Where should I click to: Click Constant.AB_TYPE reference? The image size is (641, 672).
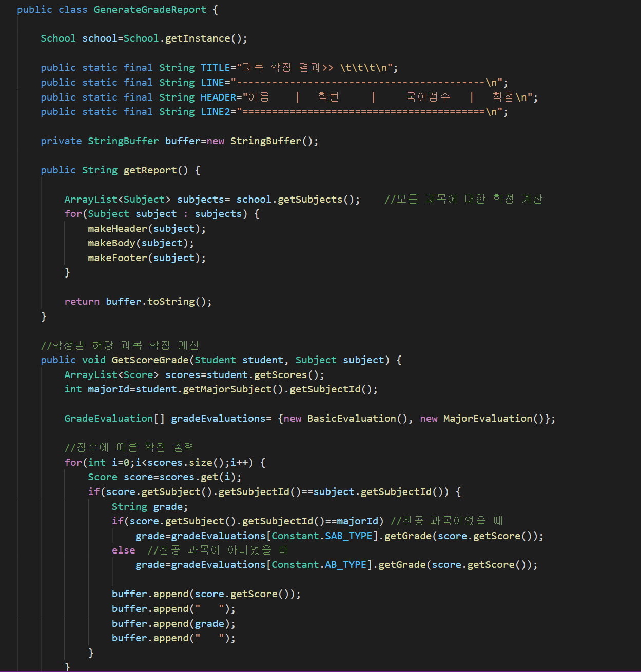[319, 565]
